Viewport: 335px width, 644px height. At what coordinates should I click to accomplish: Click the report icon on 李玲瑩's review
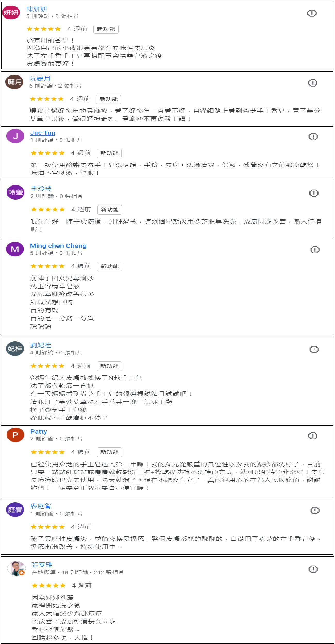(x=314, y=193)
